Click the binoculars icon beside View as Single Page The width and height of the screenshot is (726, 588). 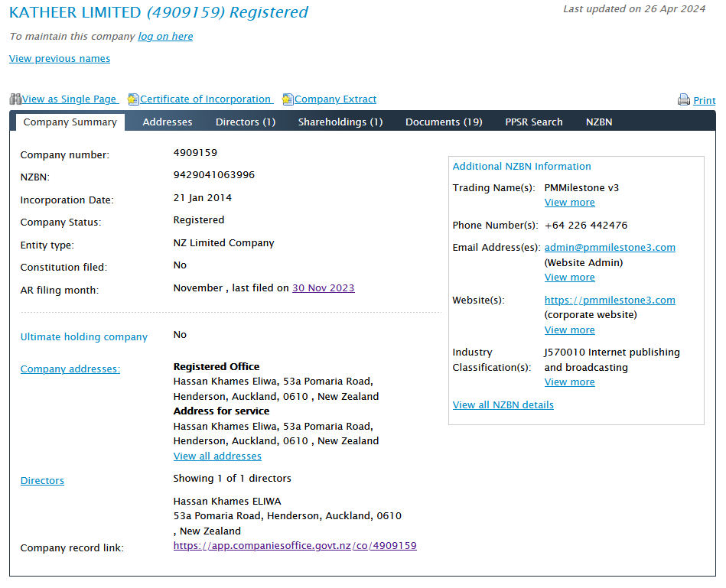tap(15, 99)
